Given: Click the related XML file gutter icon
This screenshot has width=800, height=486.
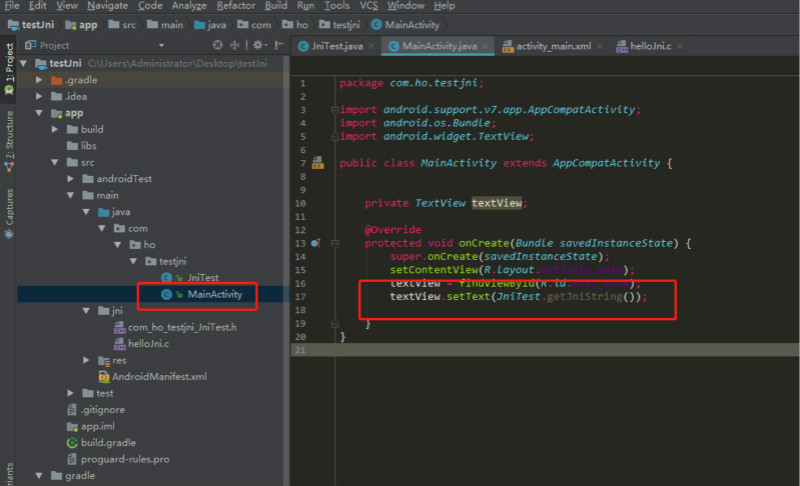Looking at the screenshot, I should pos(318,163).
